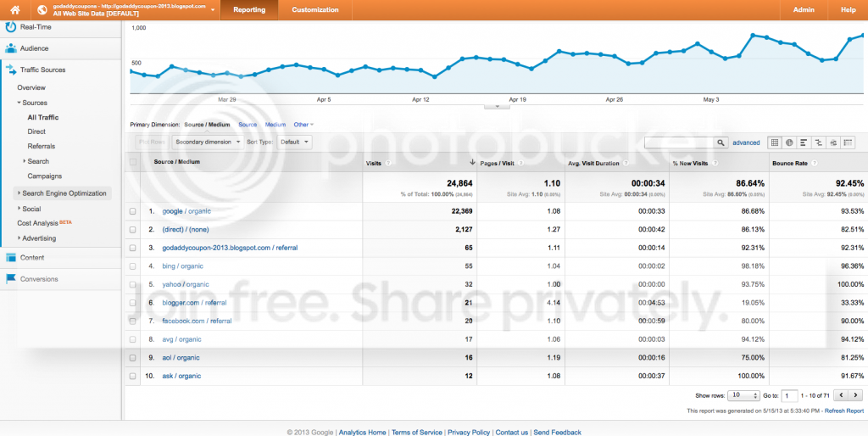Viewport: 868px width, 436px height.
Task: Tick the aol / organic row checkbox
Action: [133, 358]
